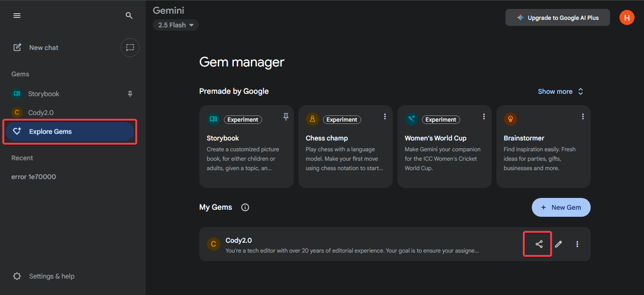Open temporary chat dashed-bubble icon
Image resolution: width=644 pixels, height=295 pixels.
[x=130, y=48]
